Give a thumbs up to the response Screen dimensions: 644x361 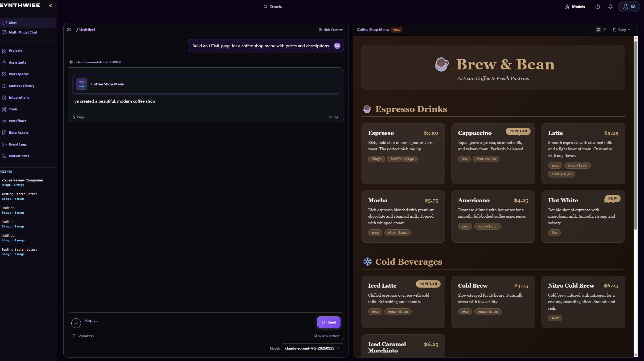(330, 117)
